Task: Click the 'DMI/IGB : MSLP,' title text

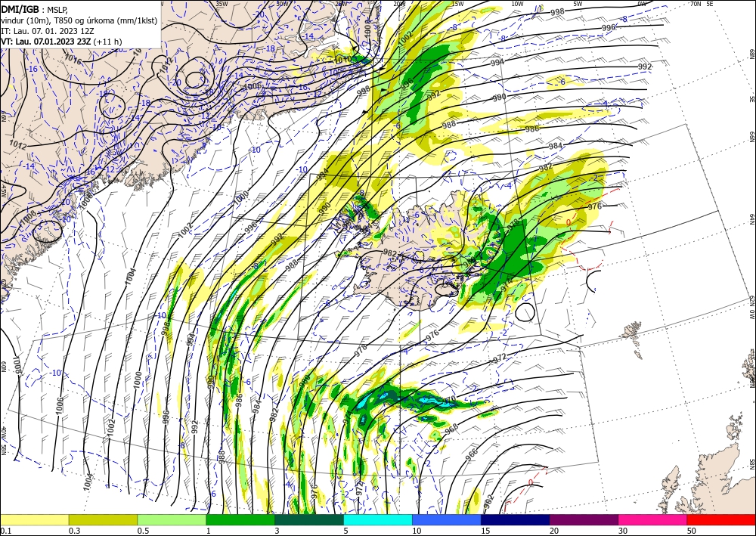Action: click(x=35, y=9)
